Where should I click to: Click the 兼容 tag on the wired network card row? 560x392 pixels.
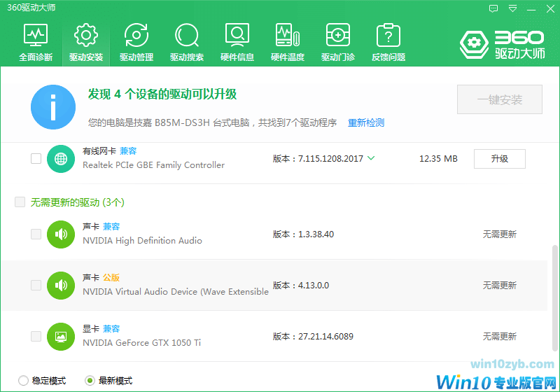tap(128, 151)
